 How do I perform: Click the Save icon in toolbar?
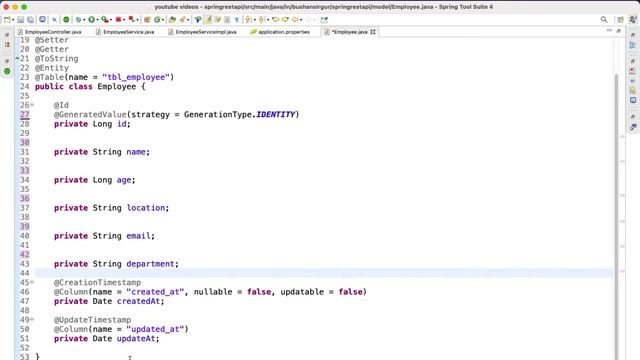(x=20, y=20)
